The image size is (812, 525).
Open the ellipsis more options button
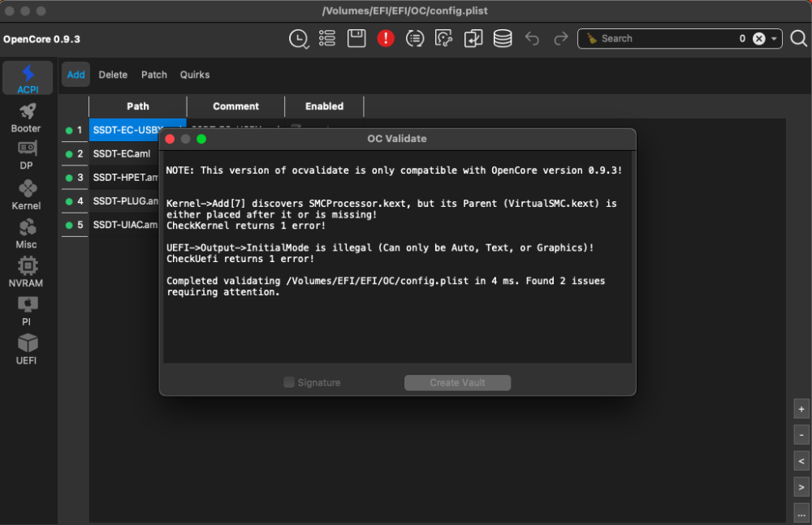[801, 513]
